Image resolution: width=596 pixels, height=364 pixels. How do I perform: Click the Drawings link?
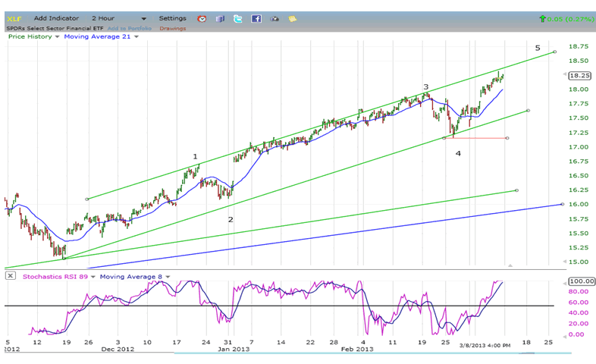coord(173,28)
